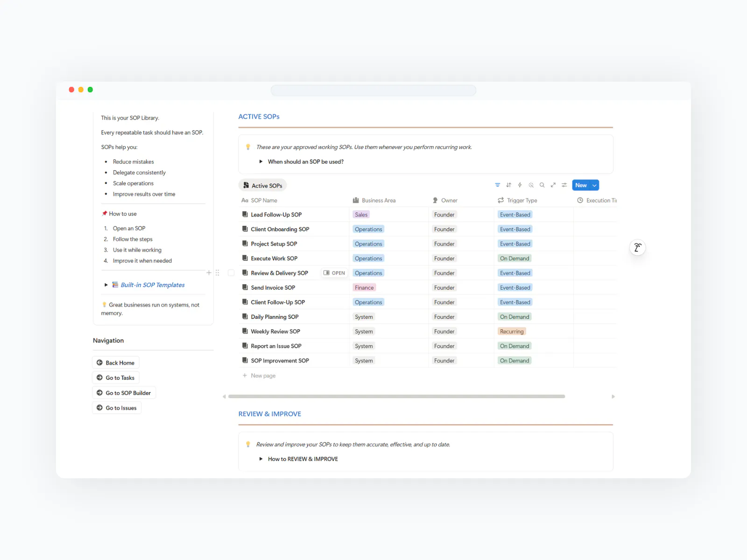
Task: Click plus icon to add block
Action: (x=209, y=273)
